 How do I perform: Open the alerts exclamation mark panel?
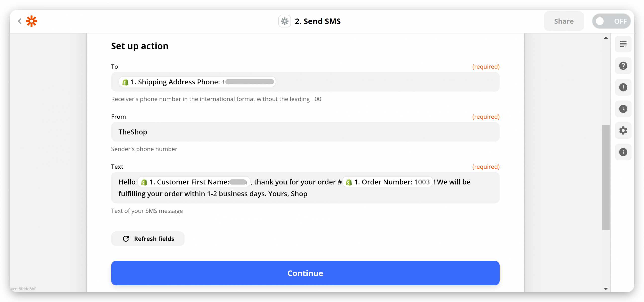point(623,87)
